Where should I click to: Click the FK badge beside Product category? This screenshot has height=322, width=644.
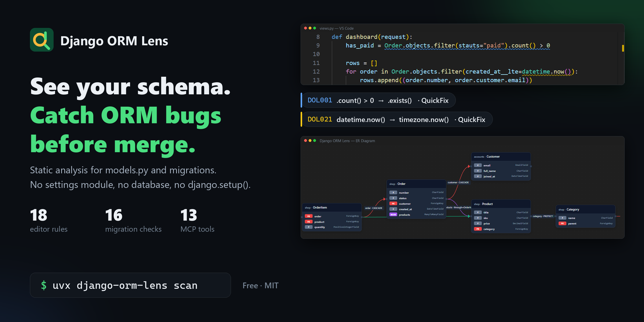(x=478, y=229)
